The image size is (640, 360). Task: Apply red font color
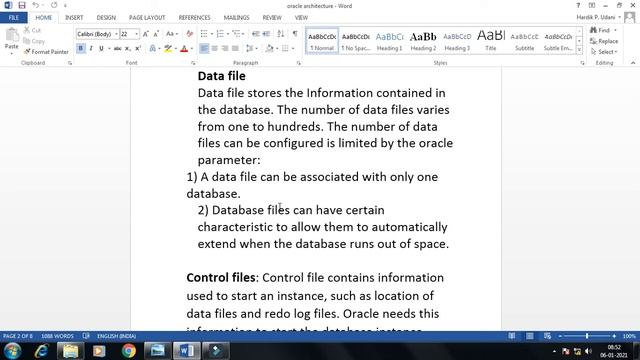[184, 49]
